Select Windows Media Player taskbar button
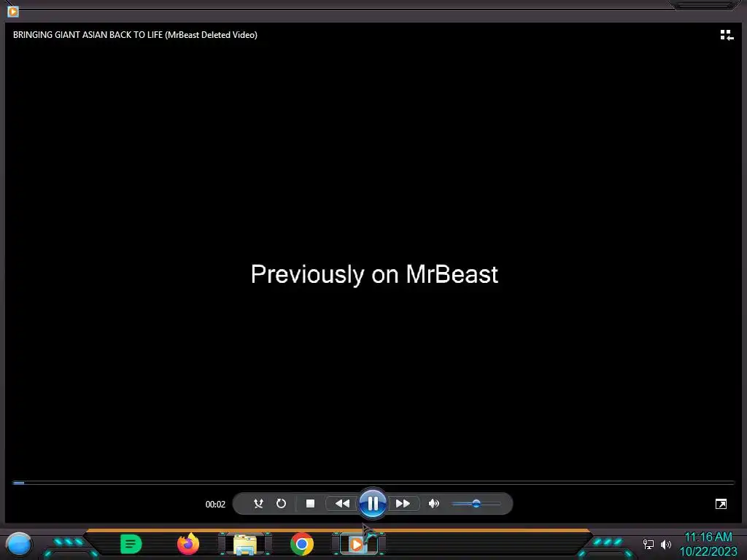Screen dimensions: 747x560 pyautogui.click(x=358, y=544)
